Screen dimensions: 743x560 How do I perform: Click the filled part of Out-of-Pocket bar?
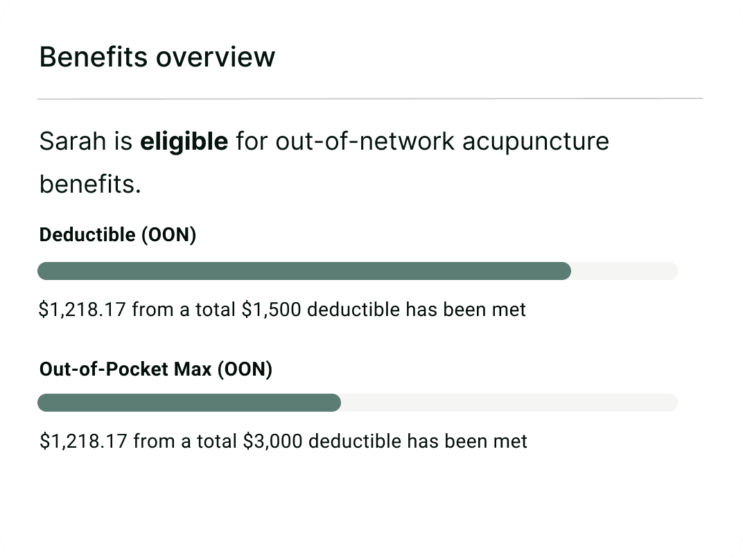pos(189,403)
